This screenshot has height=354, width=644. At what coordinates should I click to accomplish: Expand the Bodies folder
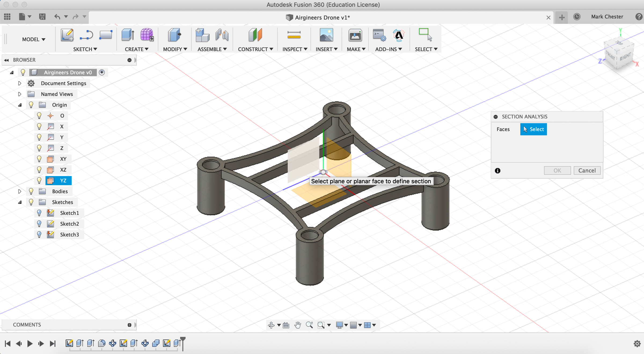(20, 191)
